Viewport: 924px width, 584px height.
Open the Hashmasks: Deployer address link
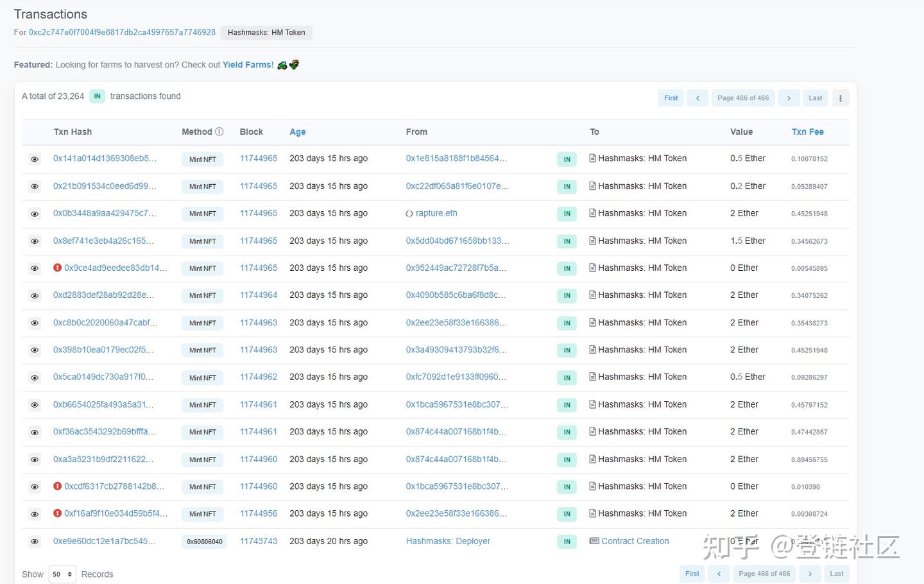coord(448,541)
